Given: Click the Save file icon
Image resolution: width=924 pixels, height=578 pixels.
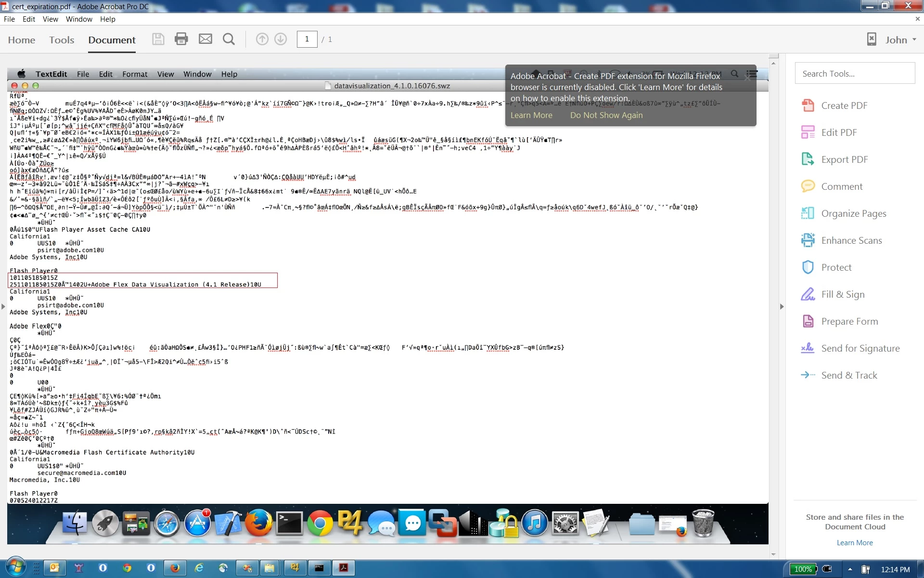Looking at the screenshot, I should (158, 39).
